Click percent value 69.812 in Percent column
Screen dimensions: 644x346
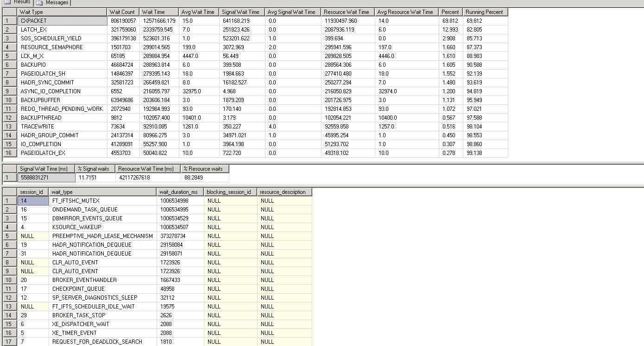[x=450, y=21]
